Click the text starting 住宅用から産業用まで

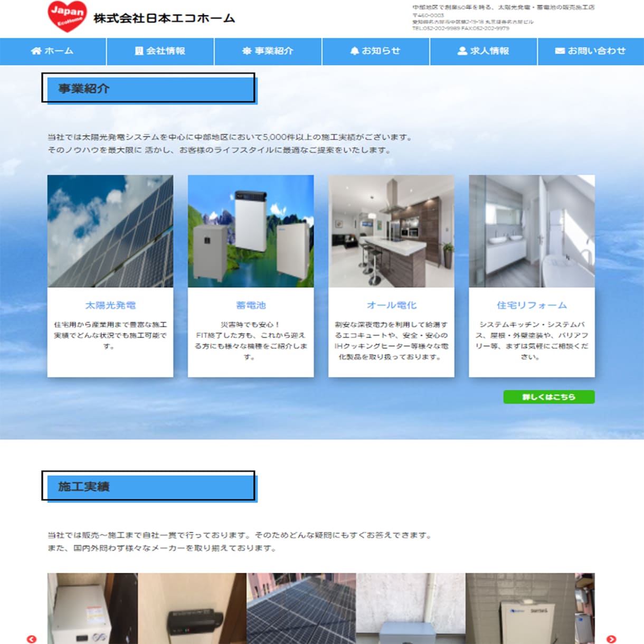(x=110, y=335)
